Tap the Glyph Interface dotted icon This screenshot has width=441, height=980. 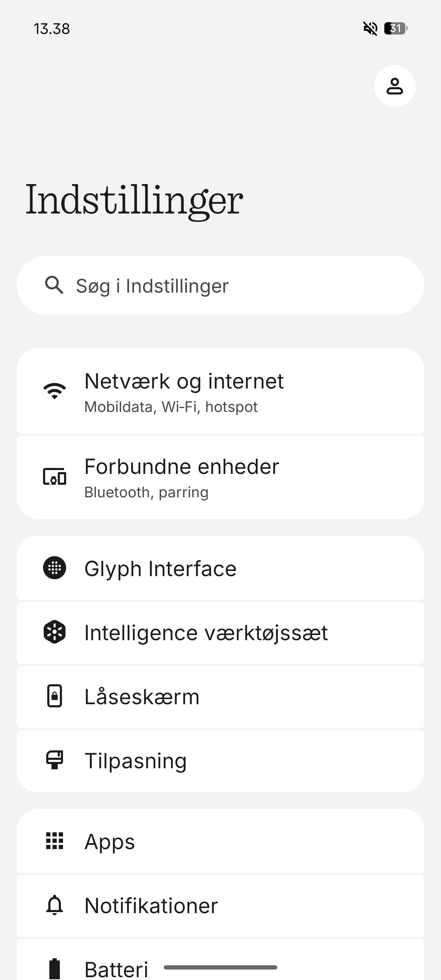tap(54, 568)
